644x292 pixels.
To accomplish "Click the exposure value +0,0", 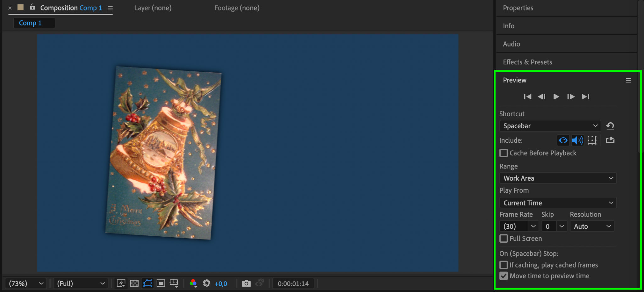I will (221, 284).
